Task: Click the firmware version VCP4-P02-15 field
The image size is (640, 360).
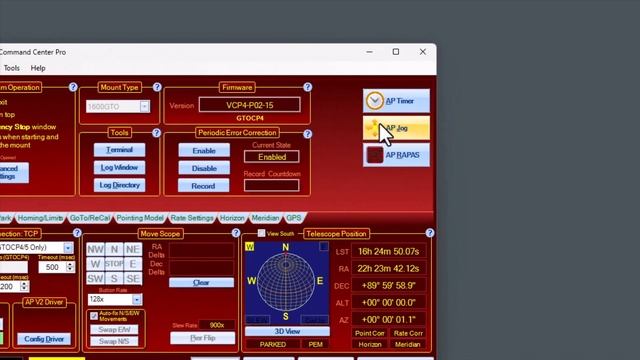Action: click(x=250, y=105)
